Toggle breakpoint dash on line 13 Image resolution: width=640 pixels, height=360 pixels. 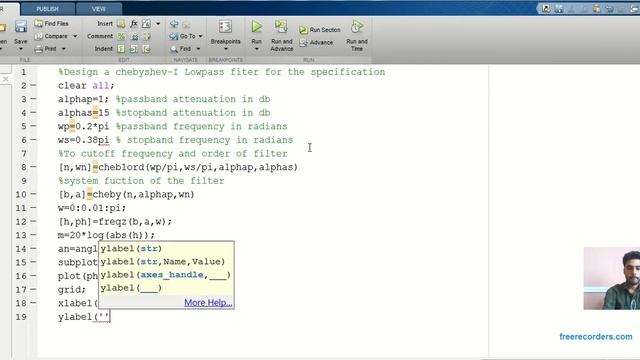coord(33,235)
